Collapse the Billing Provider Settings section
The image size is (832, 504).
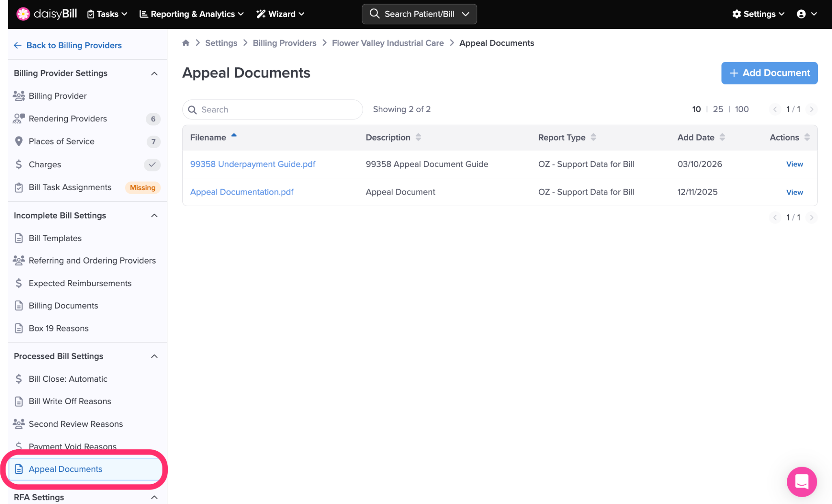(154, 74)
